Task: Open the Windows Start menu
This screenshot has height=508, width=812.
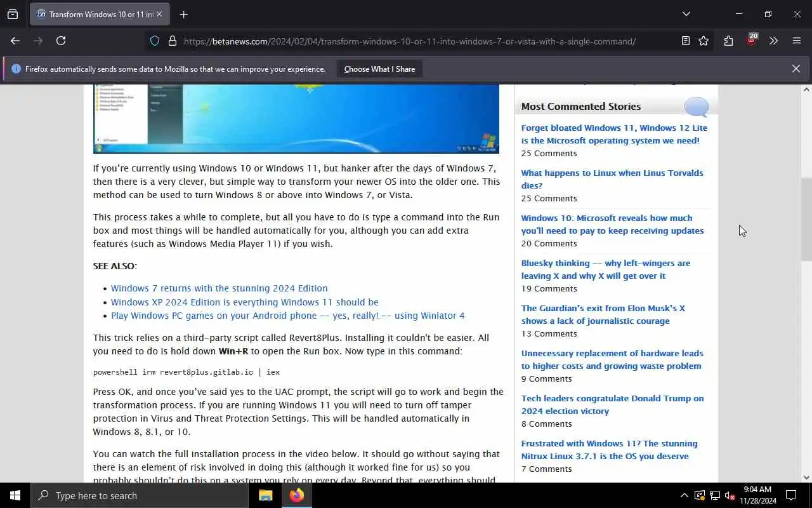Action: 15,495
